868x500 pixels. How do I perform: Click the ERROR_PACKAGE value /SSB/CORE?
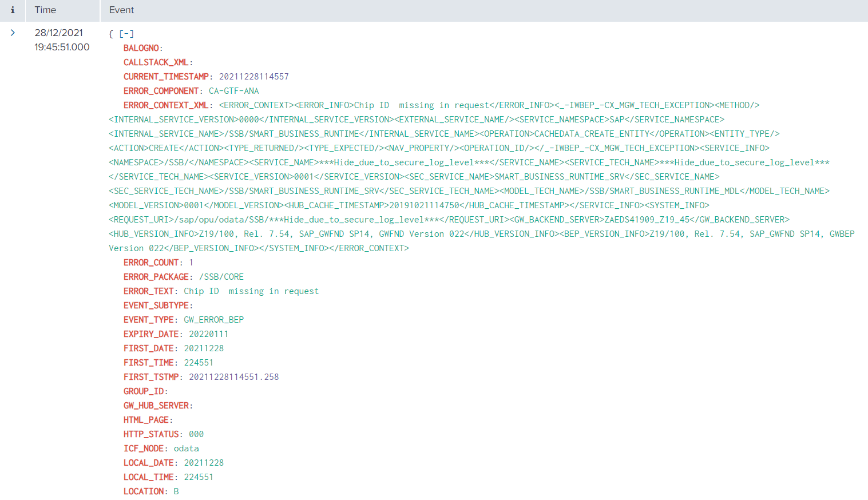[x=221, y=277]
